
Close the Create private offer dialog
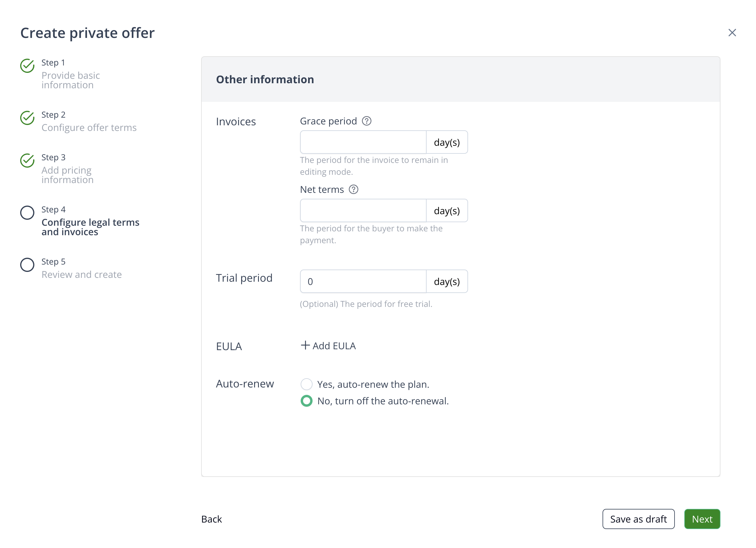coord(732,33)
